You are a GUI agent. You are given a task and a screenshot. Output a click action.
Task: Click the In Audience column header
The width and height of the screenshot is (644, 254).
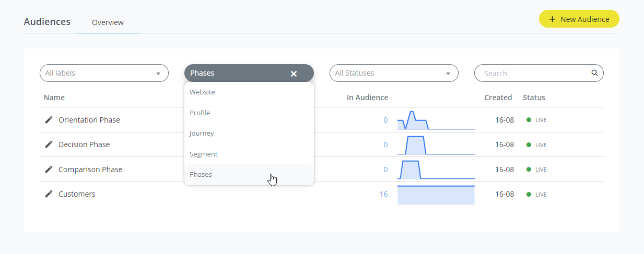[x=367, y=98]
